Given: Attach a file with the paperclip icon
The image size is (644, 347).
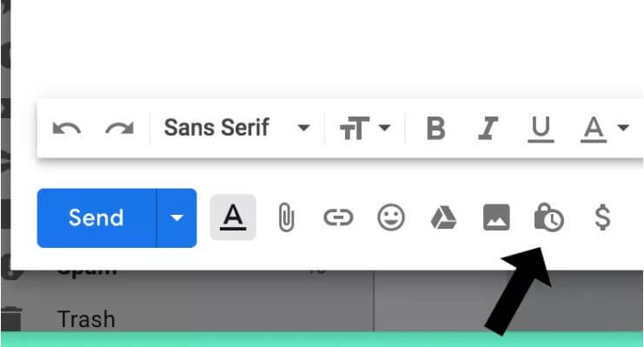Looking at the screenshot, I should 286,218.
